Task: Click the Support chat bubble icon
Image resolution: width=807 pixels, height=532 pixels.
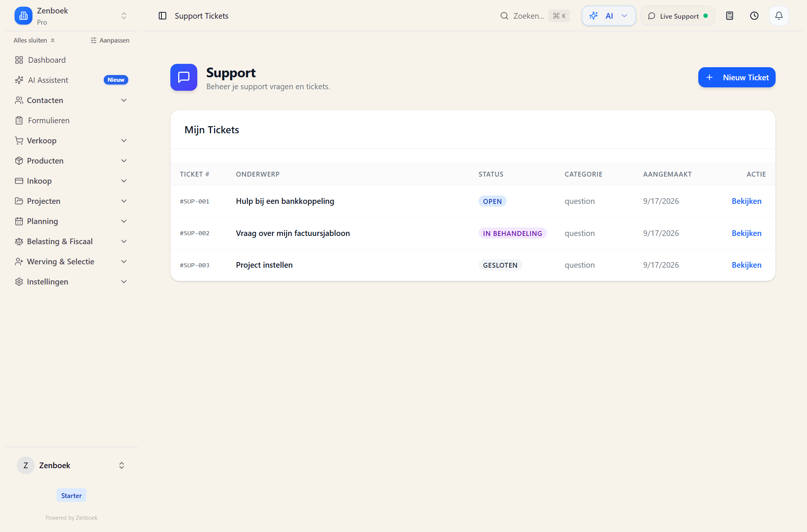Action: click(x=184, y=77)
